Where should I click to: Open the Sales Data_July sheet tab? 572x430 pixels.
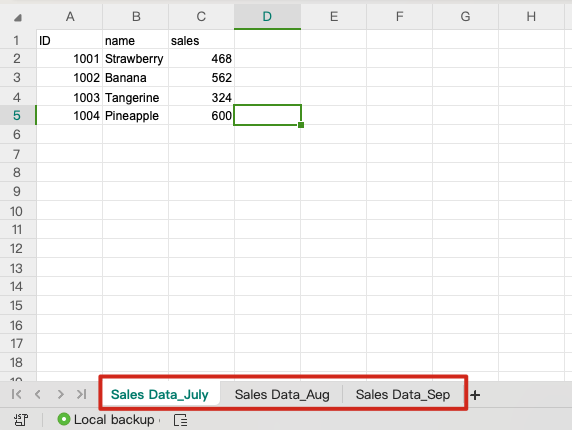coord(160,394)
